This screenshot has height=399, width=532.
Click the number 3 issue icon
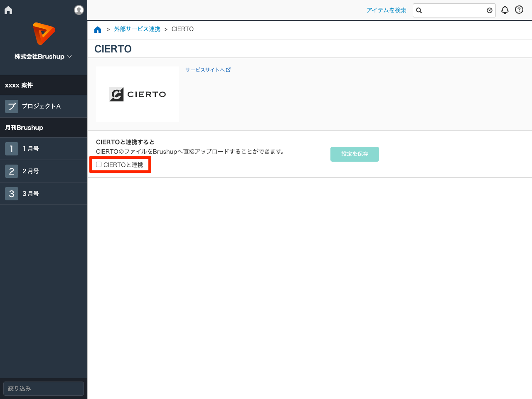coord(12,194)
